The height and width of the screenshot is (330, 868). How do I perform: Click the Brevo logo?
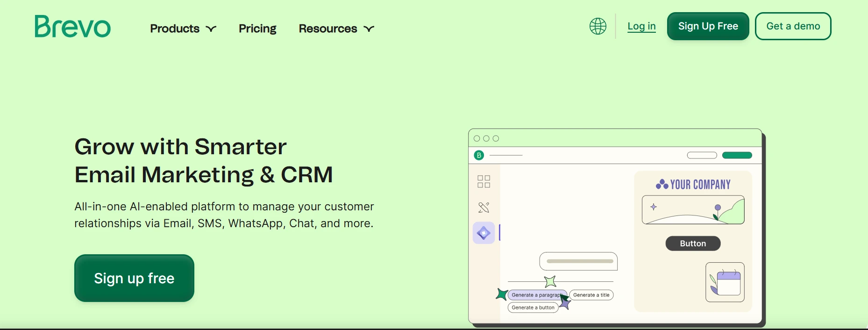72,26
